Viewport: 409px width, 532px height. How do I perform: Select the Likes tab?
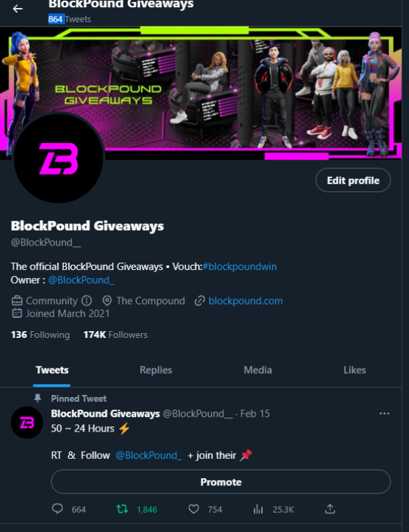[354, 370]
